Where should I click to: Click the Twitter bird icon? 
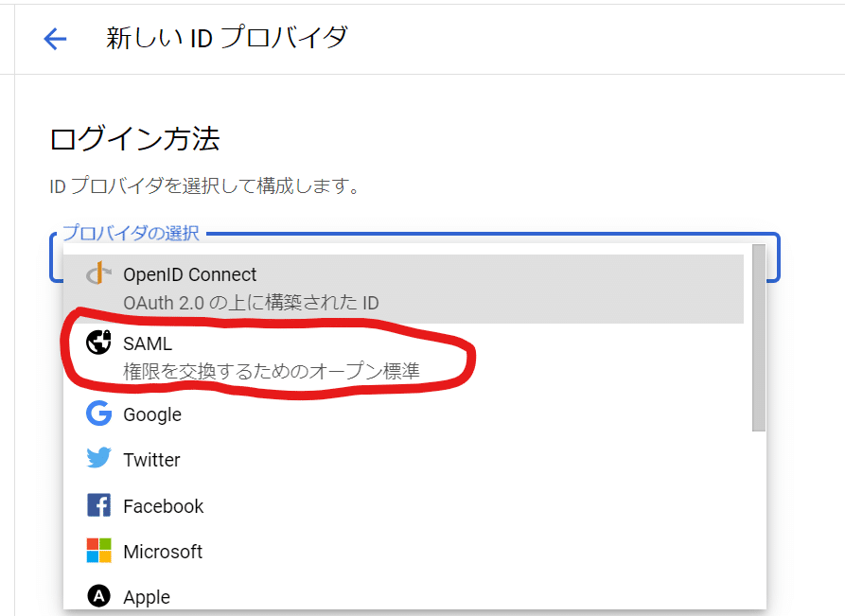(x=98, y=459)
